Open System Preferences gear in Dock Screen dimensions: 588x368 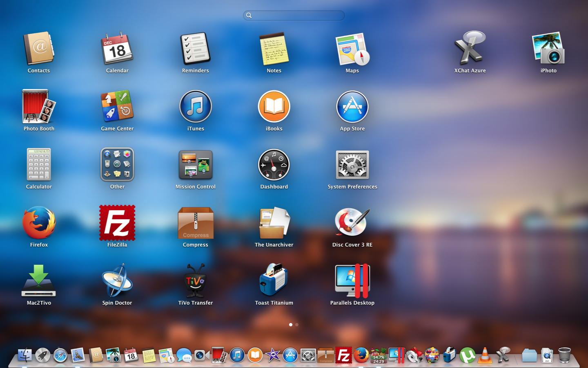tap(308, 355)
